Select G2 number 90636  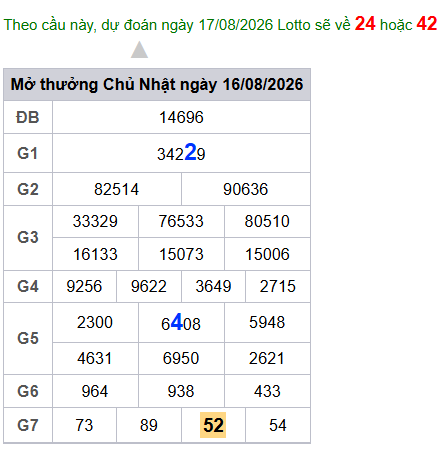245,189
